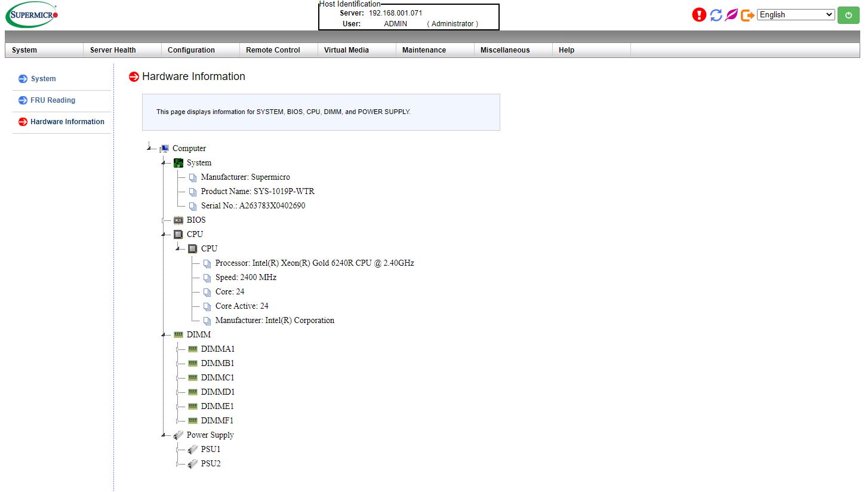Collapse the top-level CPU node
868x492 pixels.
[163, 233]
